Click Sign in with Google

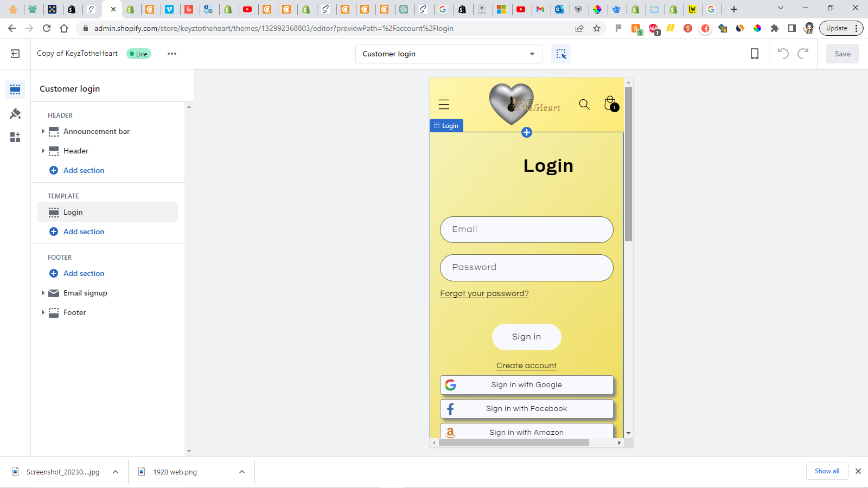pyautogui.click(x=526, y=384)
